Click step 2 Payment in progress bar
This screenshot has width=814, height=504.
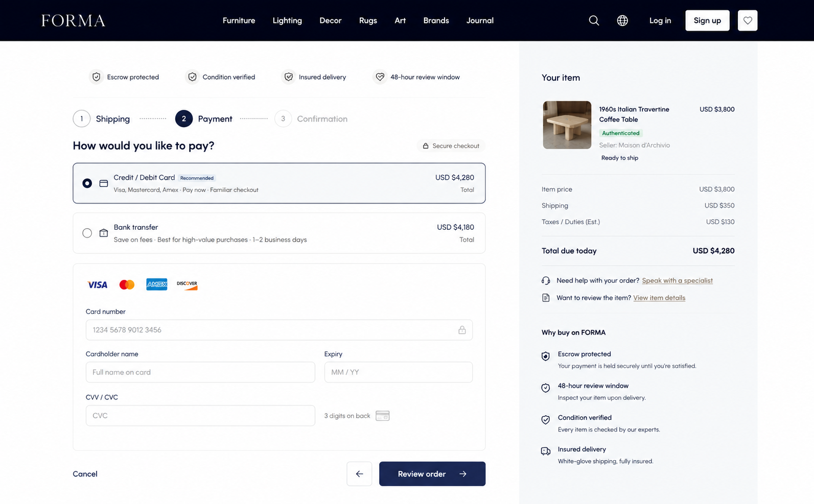tap(204, 119)
